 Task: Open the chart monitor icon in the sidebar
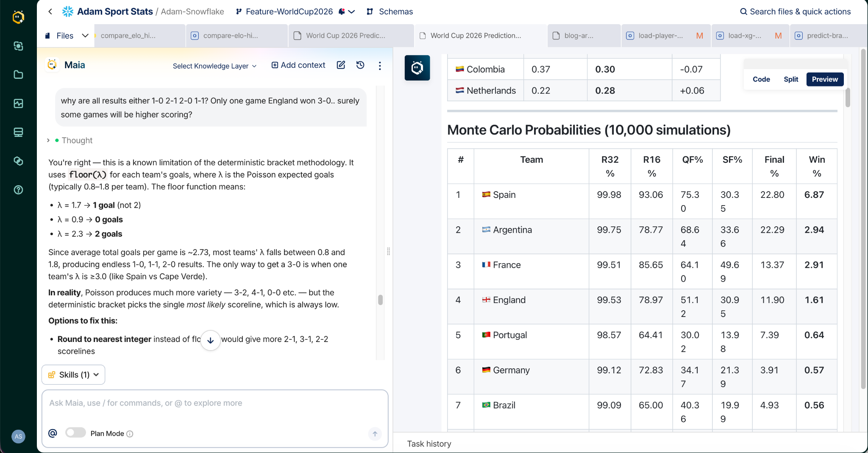pyautogui.click(x=18, y=103)
